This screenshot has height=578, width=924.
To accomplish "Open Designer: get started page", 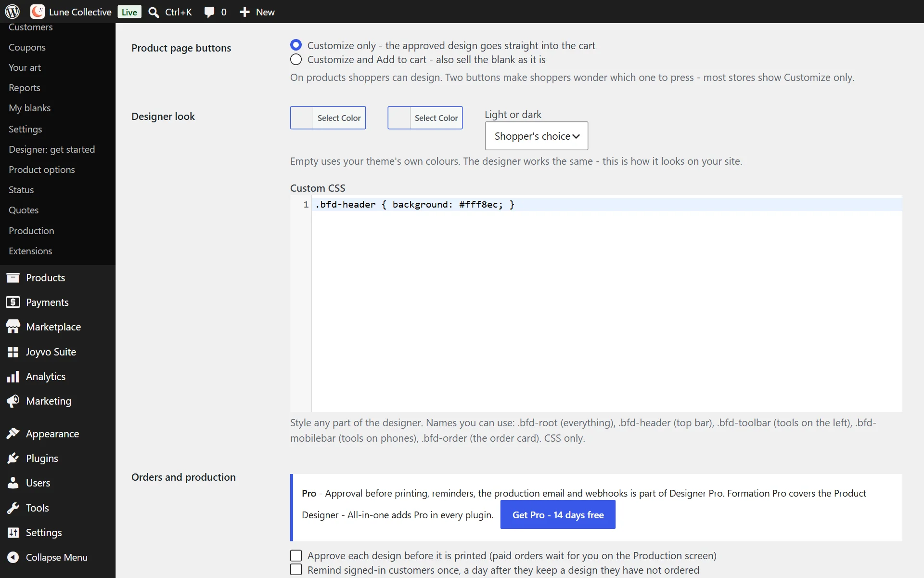I will [x=51, y=149].
